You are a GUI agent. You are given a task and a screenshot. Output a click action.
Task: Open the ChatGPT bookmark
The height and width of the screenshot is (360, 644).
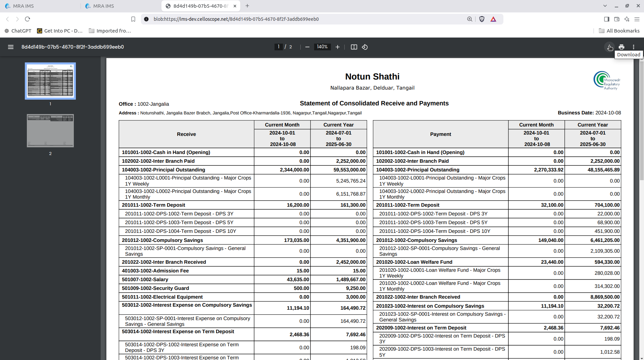(x=18, y=31)
